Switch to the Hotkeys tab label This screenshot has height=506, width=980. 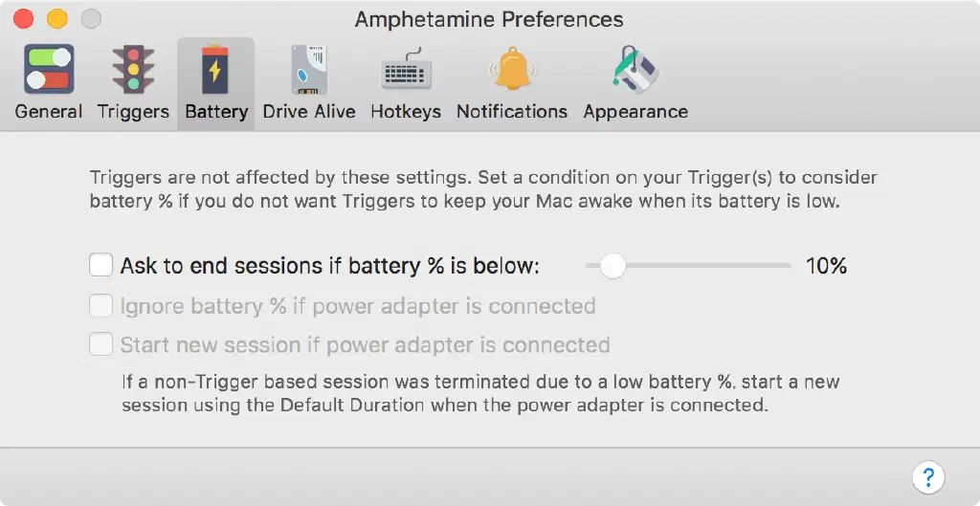406,112
